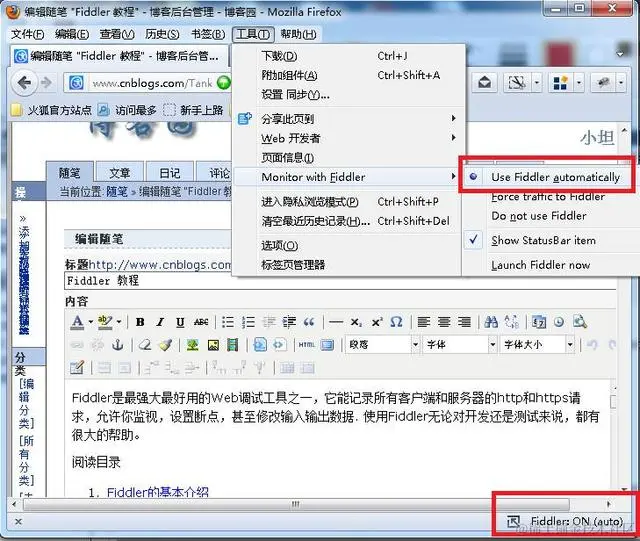Open the 文件(F) menu
This screenshot has width=640, height=541.
pos(28,34)
